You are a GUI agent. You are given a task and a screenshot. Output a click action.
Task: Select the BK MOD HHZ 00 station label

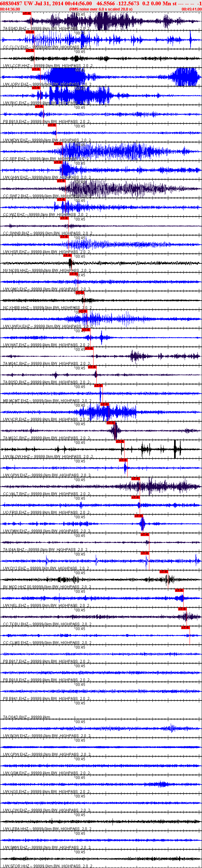pyautogui.click(x=47, y=587)
